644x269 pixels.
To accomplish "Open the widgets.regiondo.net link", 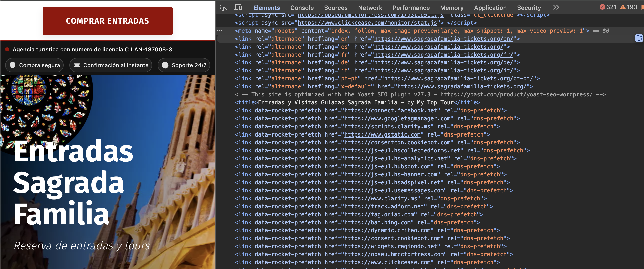I will [x=391, y=246].
